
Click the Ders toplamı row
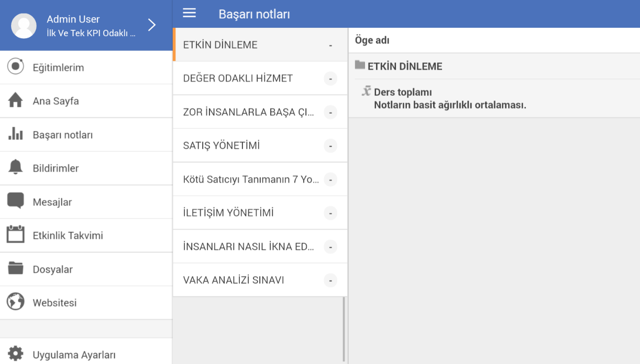pos(494,98)
